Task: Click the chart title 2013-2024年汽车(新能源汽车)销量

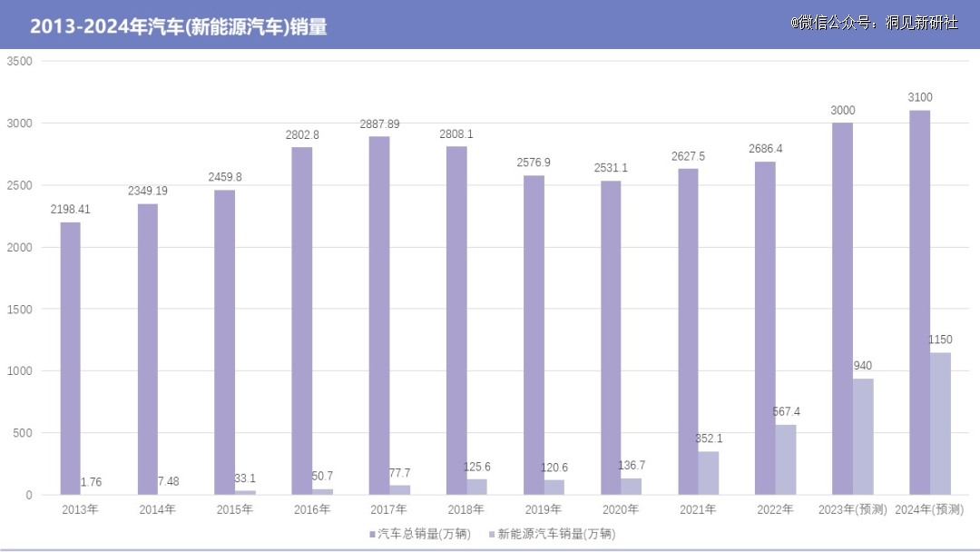Action: click(179, 27)
